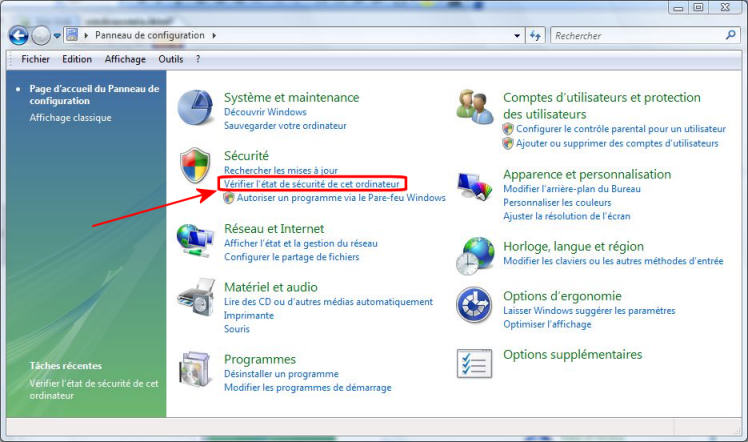Open the recent pages dropdown arrow
748x442 pixels.
pos(57,36)
